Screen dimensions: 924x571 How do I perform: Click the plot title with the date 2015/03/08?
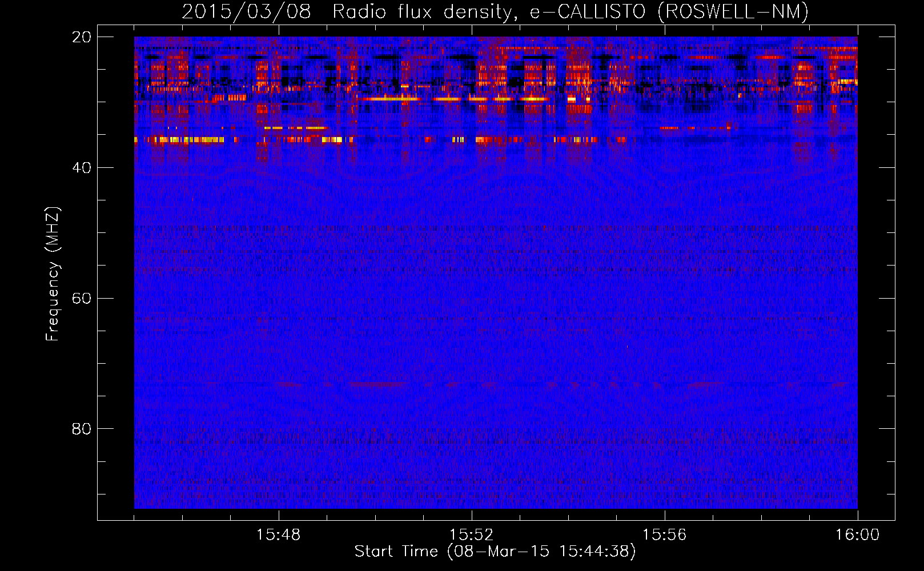495,11
